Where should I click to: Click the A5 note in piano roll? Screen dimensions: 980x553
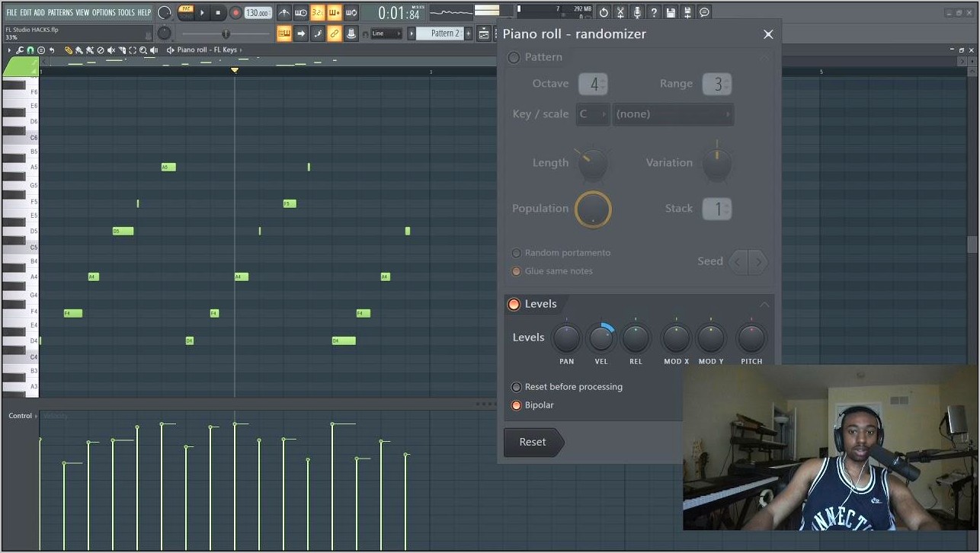click(168, 167)
